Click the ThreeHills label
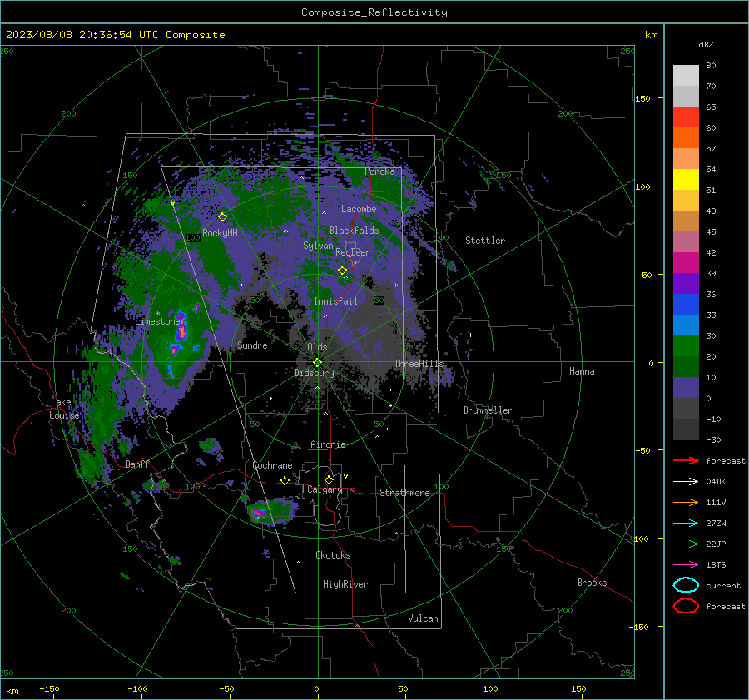 pyautogui.click(x=419, y=364)
